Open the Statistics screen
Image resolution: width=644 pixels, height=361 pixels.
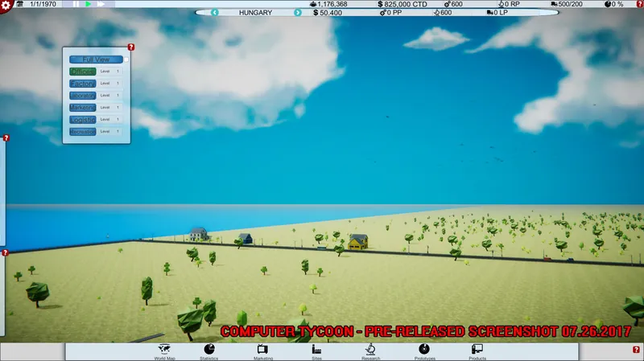tap(209, 351)
